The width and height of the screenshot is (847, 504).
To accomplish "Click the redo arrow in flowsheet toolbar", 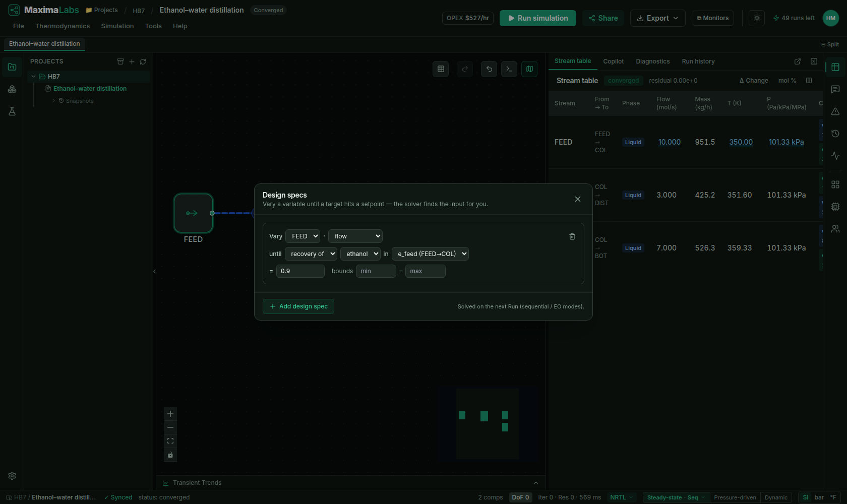I will point(465,69).
